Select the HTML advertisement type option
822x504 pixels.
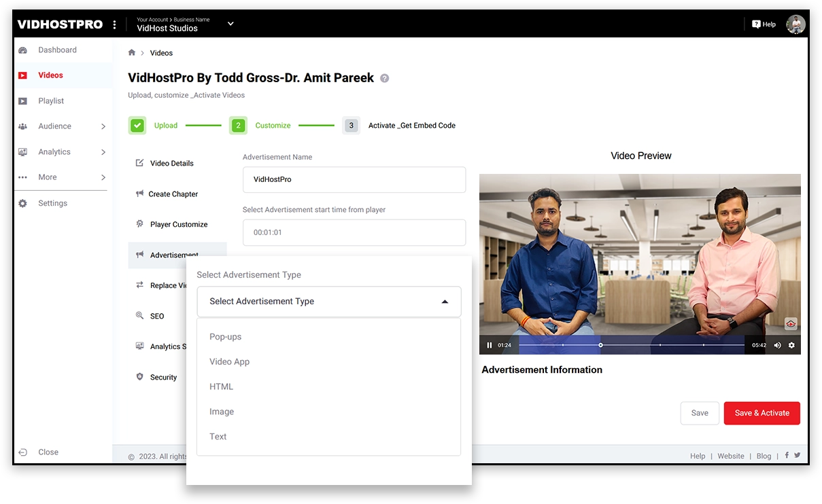(221, 386)
